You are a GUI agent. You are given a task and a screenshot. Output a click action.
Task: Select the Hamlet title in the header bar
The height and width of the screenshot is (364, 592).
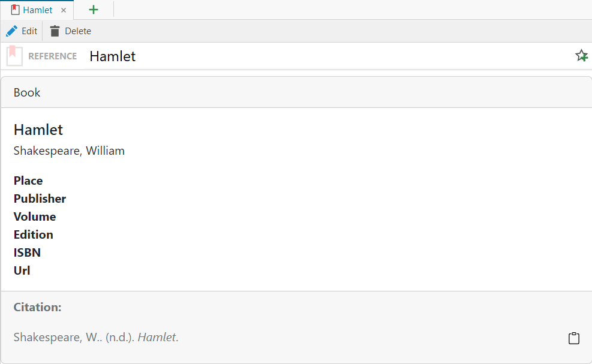113,56
